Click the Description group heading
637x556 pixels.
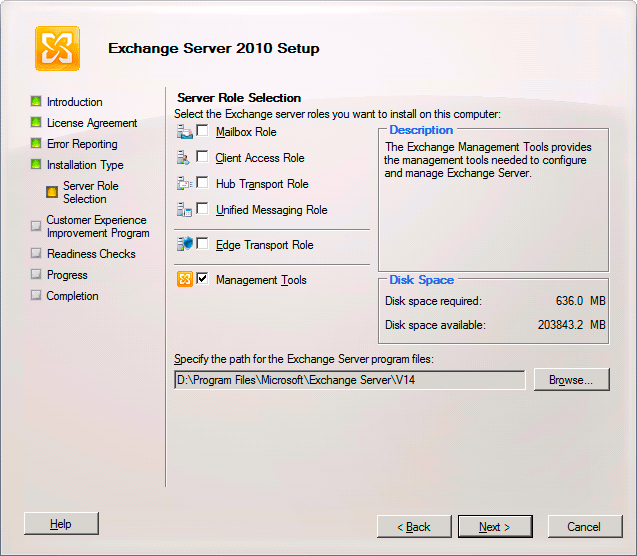[421, 130]
